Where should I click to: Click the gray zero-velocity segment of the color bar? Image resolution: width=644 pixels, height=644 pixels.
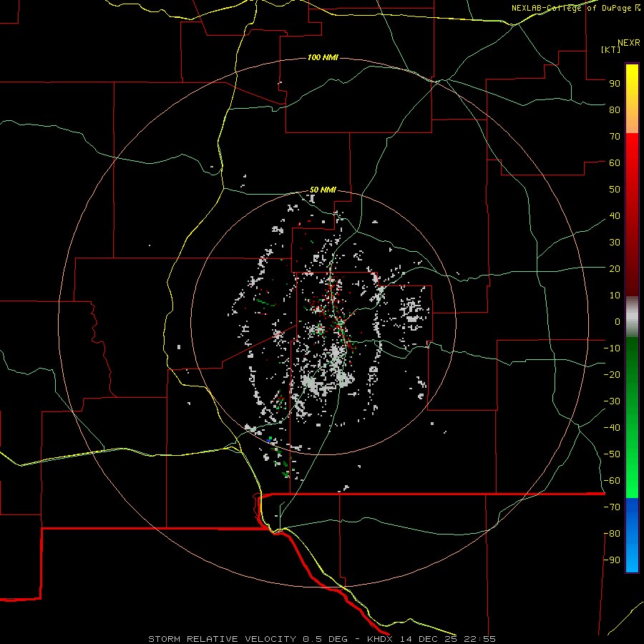coord(632,317)
